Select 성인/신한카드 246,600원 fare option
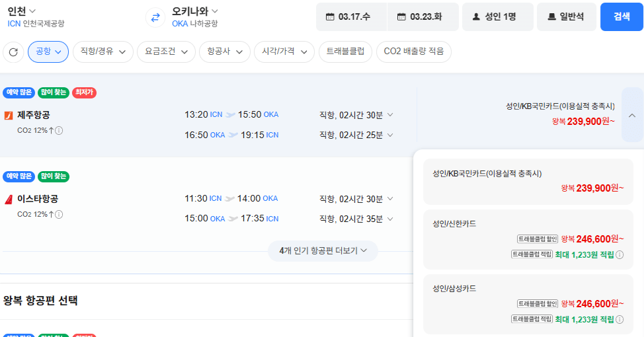This screenshot has height=337, width=644. coord(528,239)
